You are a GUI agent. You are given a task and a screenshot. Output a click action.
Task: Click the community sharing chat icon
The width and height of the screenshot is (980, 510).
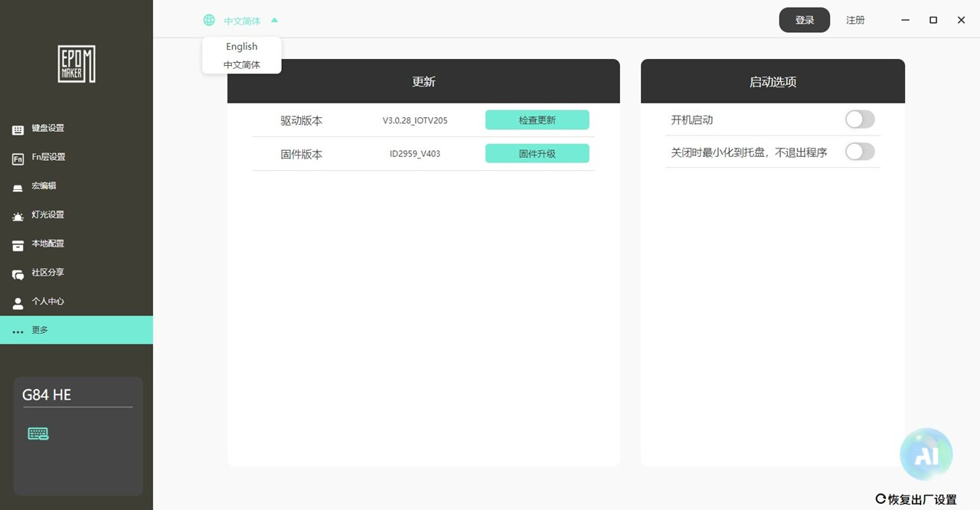pos(18,274)
